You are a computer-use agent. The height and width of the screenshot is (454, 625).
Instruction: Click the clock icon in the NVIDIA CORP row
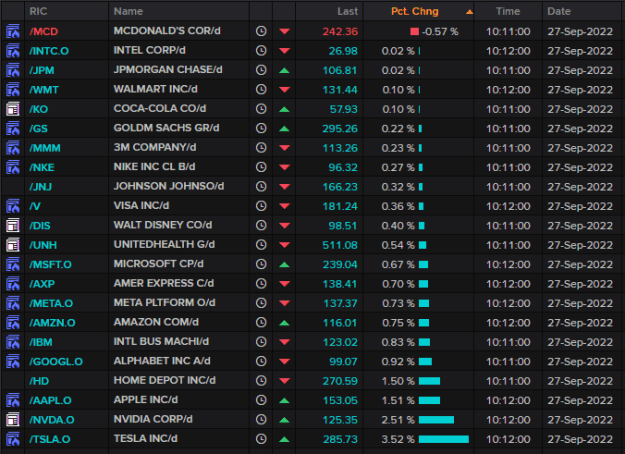(261, 420)
